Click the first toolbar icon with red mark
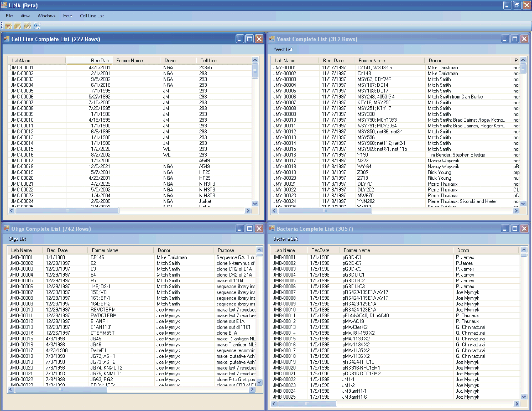 8,26
